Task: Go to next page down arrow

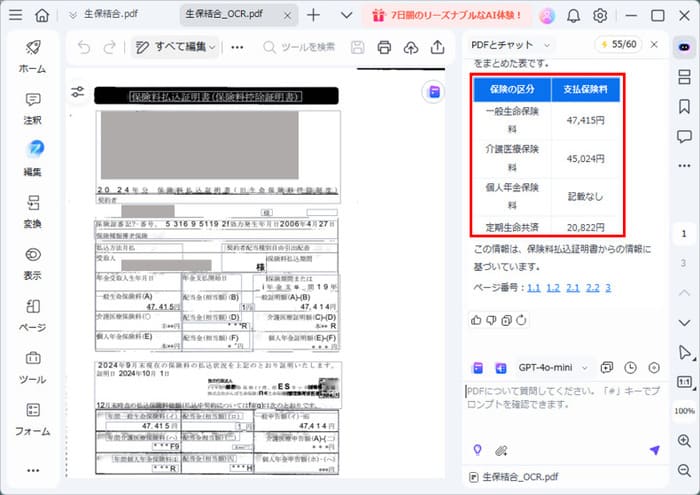Action: (684, 322)
